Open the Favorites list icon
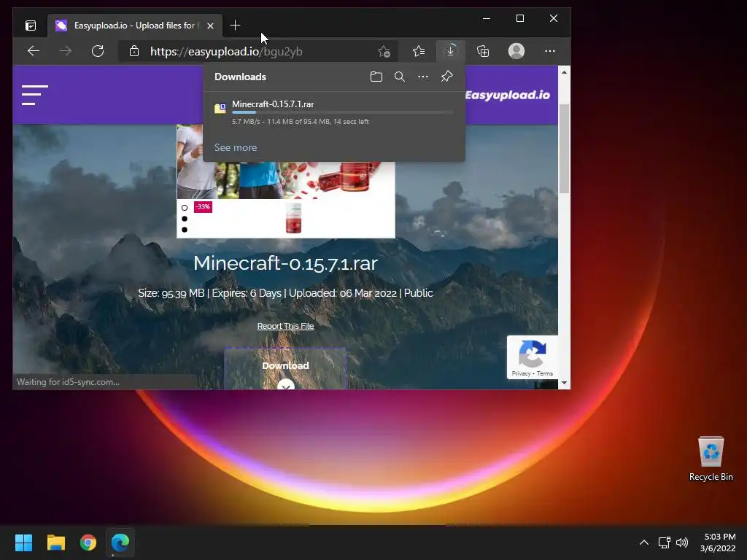747x560 pixels. [x=419, y=51]
